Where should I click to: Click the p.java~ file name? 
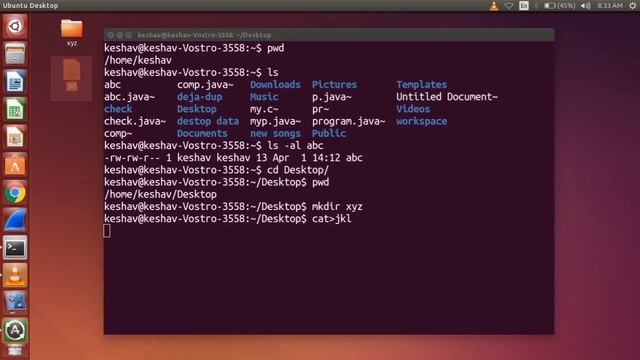point(332,97)
